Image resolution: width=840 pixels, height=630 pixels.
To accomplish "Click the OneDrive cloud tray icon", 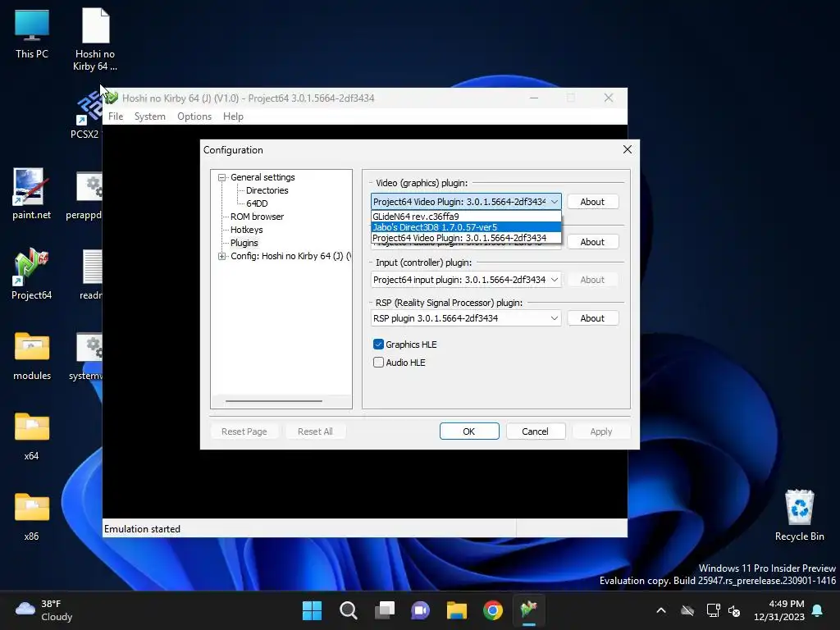I will pos(687,610).
